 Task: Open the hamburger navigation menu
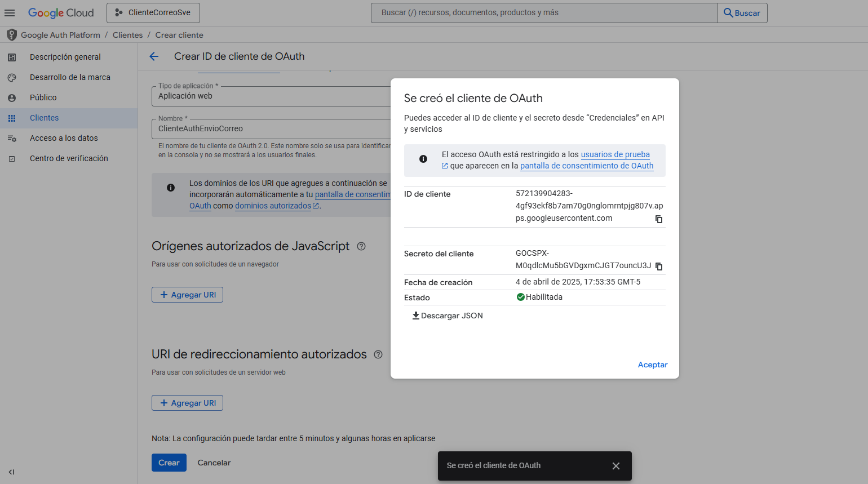click(x=10, y=12)
